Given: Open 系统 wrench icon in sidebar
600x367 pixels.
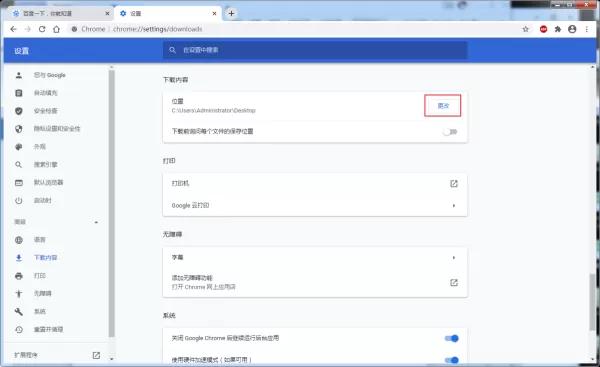Looking at the screenshot, I should (x=19, y=312).
